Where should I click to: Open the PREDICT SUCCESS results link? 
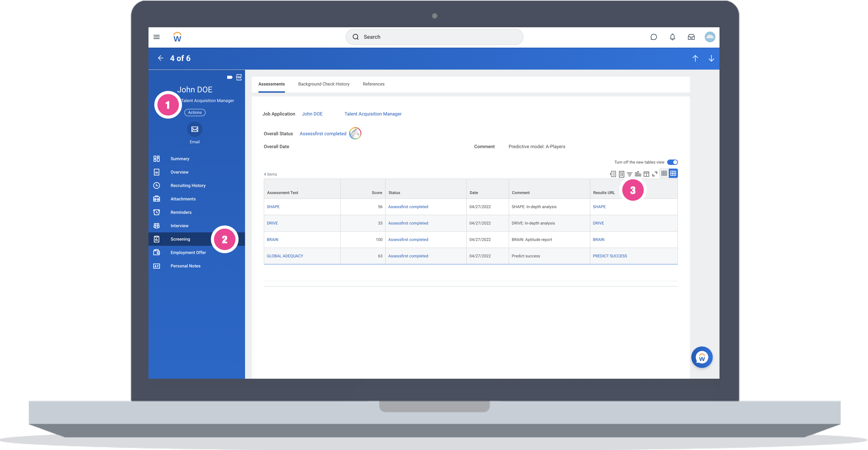(x=609, y=256)
